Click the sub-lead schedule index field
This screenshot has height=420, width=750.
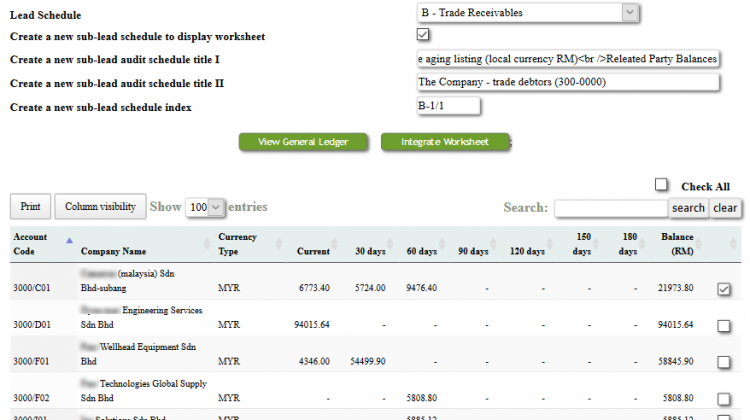pyautogui.click(x=448, y=106)
